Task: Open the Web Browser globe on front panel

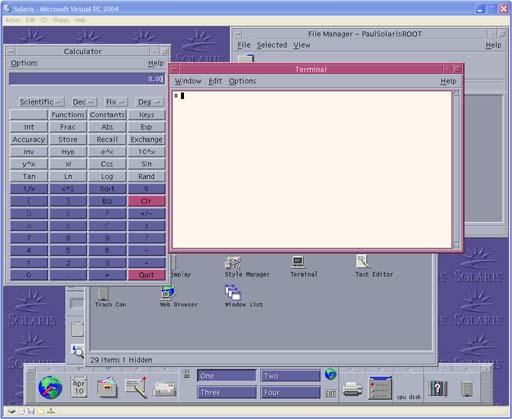Action: [x=50, y=387]
